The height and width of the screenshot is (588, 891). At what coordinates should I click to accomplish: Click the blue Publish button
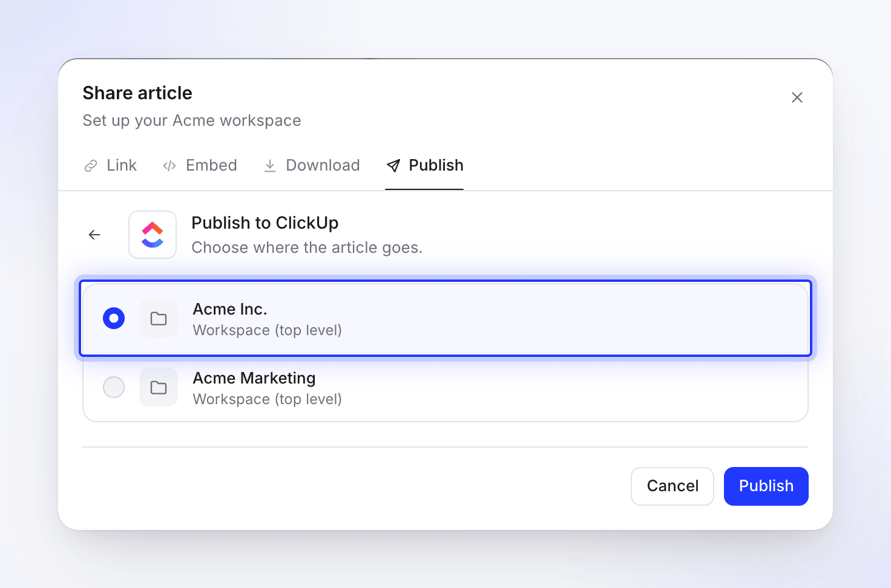pyautogui.click(x=766, y=486)
